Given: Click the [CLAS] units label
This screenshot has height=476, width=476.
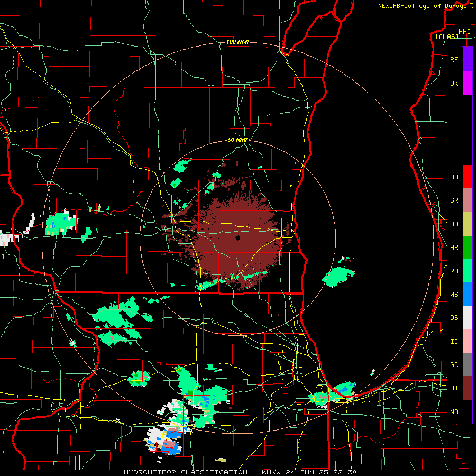Looking at the screenshot, I should (447, 36).
